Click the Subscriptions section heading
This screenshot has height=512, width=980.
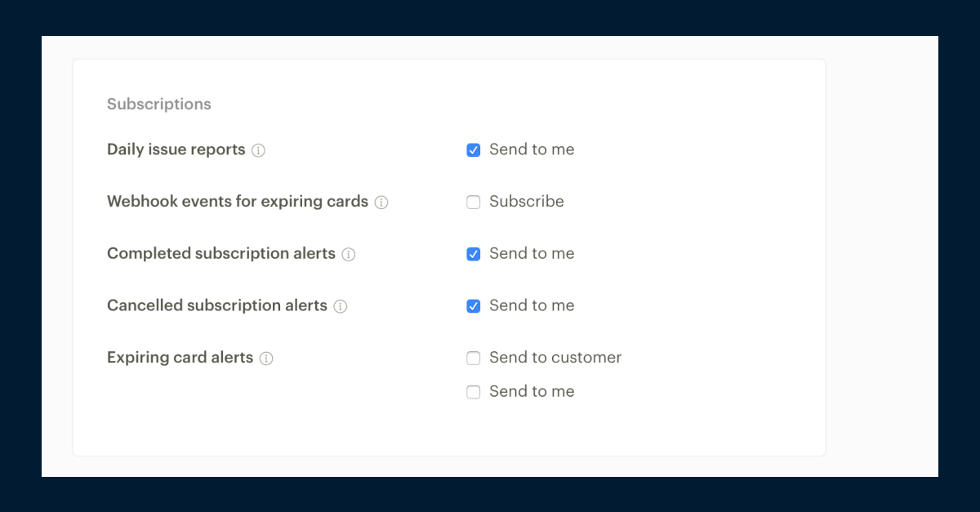159,105
